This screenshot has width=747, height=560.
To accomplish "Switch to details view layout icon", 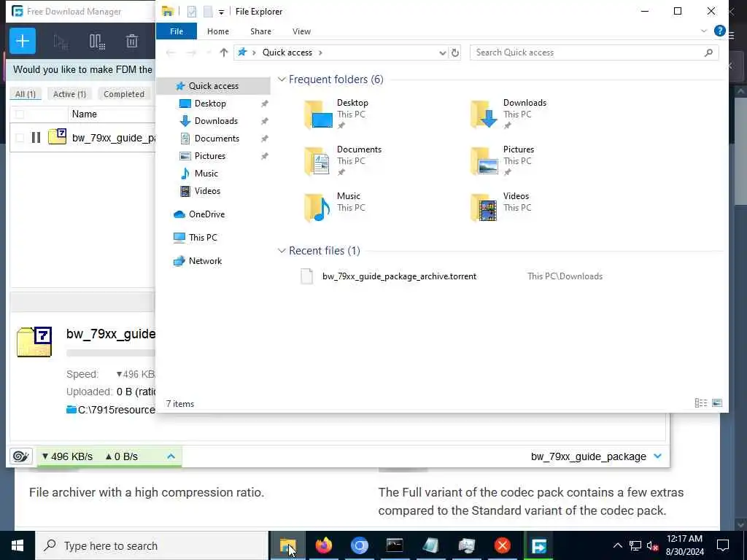I will (701, 403).
